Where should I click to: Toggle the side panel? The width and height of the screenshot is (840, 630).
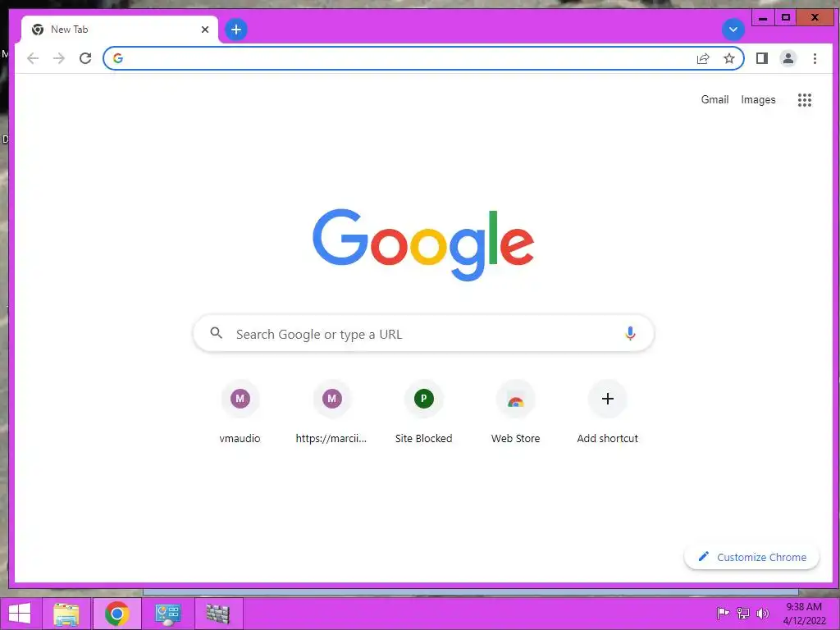click(x=762, y=58)
